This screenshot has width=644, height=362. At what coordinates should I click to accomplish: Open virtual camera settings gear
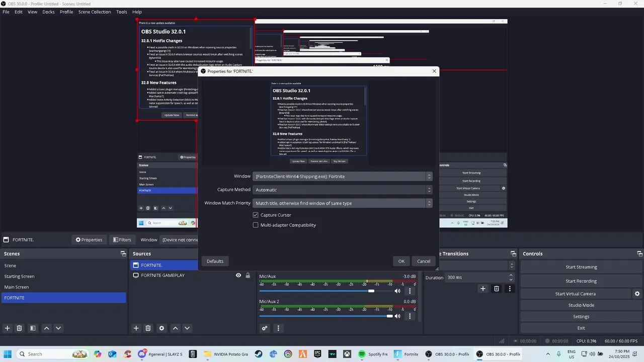coord(637,294)
